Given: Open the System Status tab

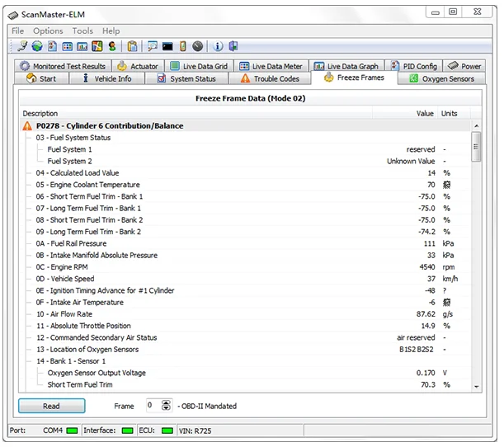Looking at the screenshot, I should (x=186, y=78).
